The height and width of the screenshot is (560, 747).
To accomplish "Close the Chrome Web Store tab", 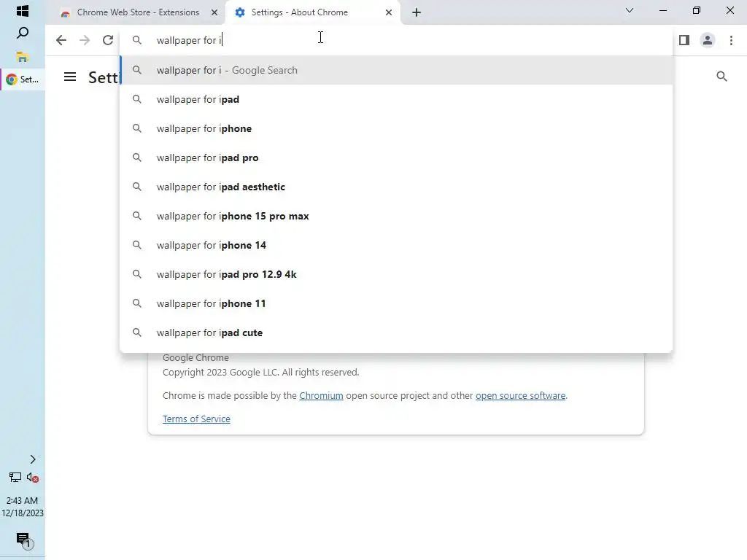I will tap(214, 13).
